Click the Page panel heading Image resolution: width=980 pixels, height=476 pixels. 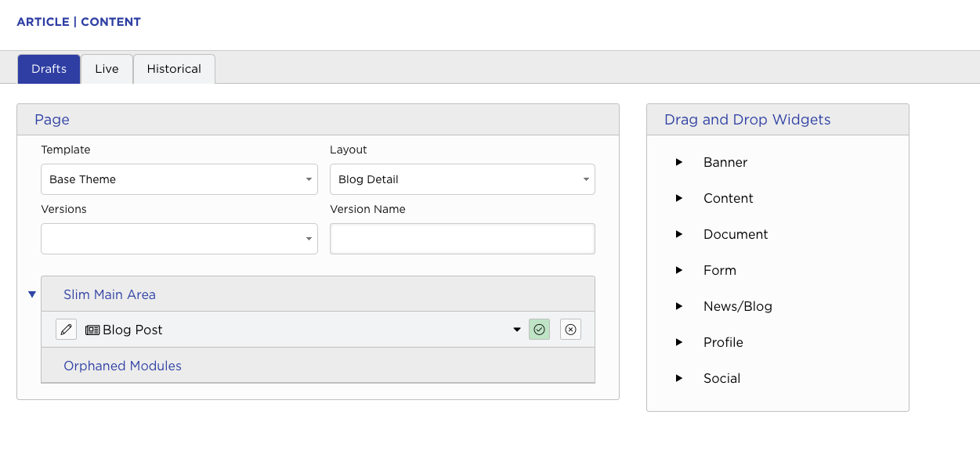pyautogui.click(x=52, y=120)
